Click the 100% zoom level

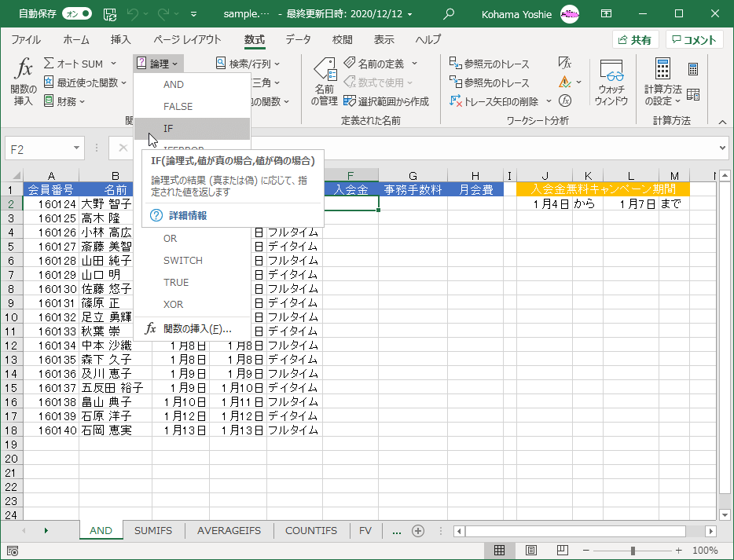click(x=705, y=551)
